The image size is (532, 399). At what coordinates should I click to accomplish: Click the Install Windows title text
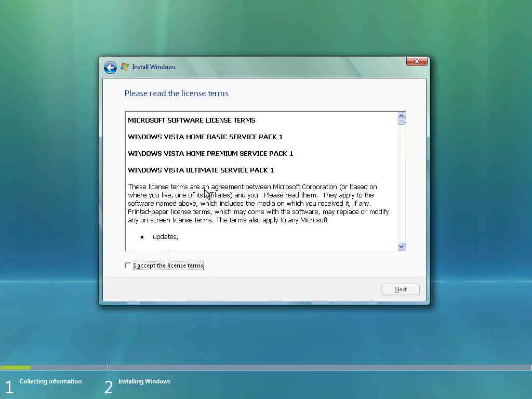pos(154,67)
